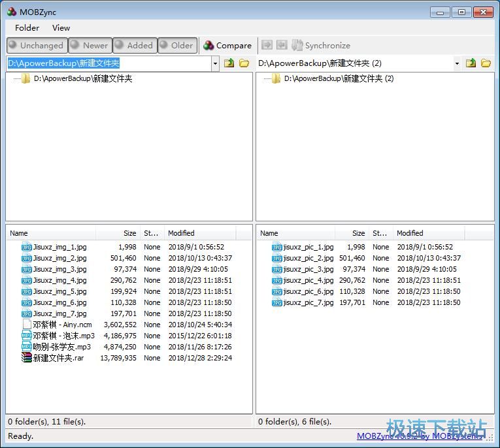Open the Folder menu
This screenshot has width=500, height=448.
(x=27, y=27)
